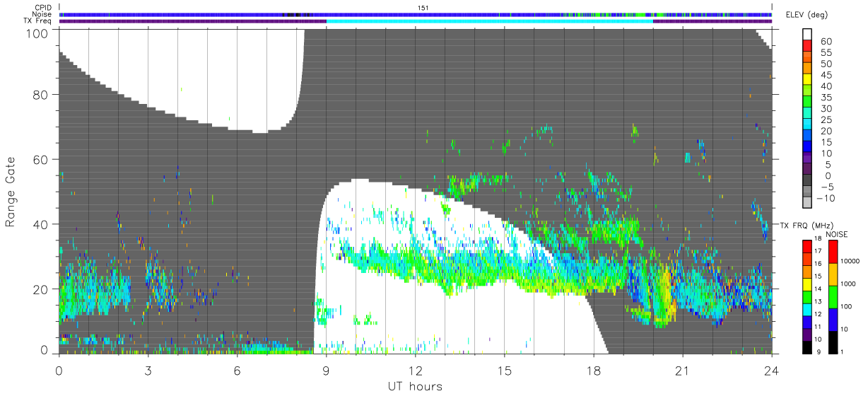868x401 pixels.
Task: Pick the green segment of the NOISE bar
Action: [x=833, y=297]
